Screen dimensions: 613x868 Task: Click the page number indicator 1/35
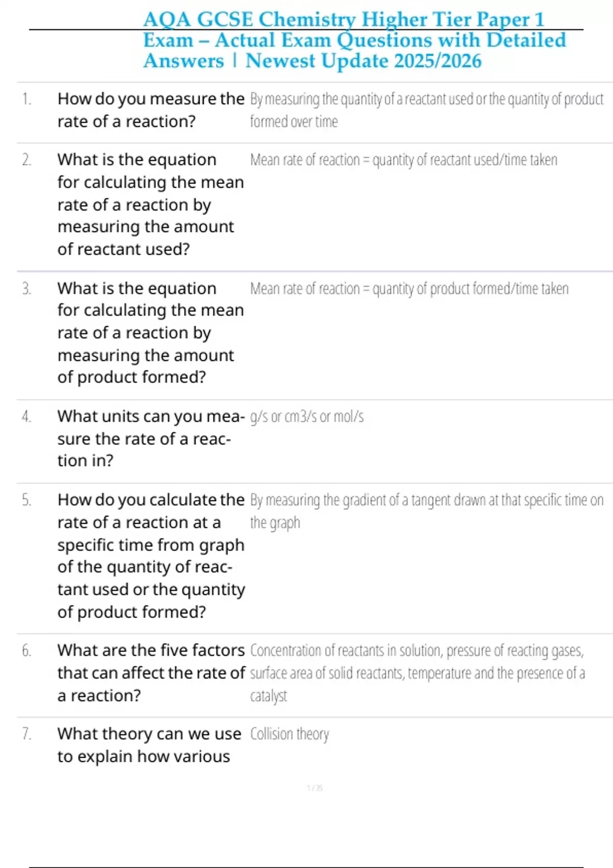pos(315,788)
